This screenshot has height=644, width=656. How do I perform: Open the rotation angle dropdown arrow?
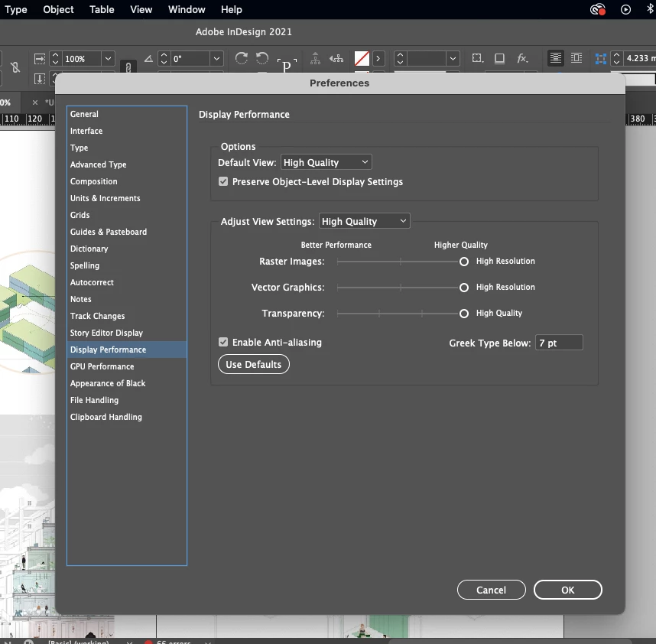216,59
